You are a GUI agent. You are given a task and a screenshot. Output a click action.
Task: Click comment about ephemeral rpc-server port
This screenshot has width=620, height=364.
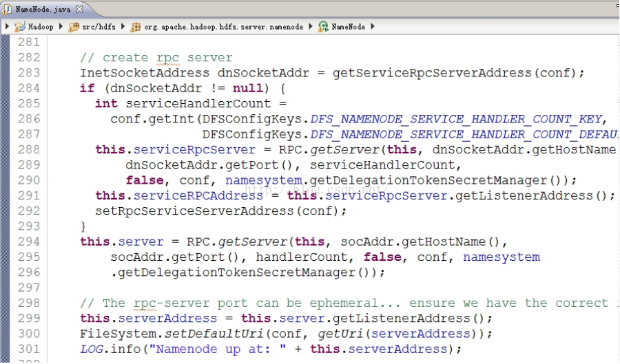(344, 303)
